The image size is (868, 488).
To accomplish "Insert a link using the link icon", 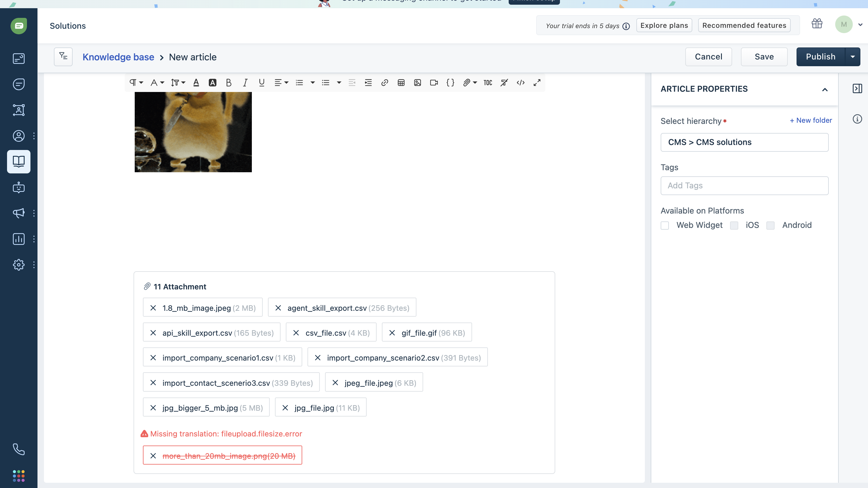I will point(385,83).
